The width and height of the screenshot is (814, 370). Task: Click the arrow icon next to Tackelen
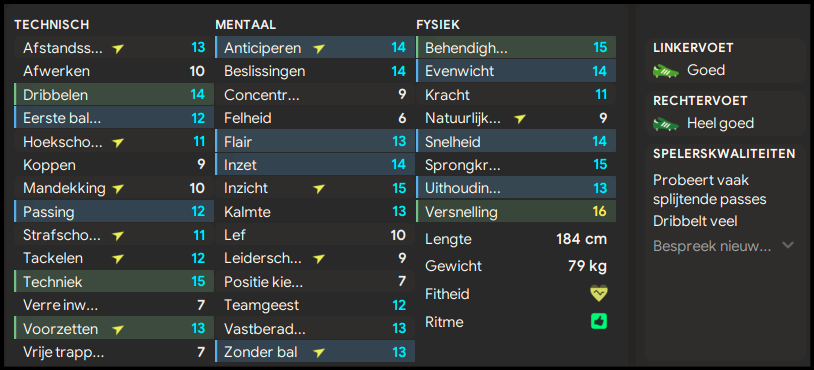(119, 258)
